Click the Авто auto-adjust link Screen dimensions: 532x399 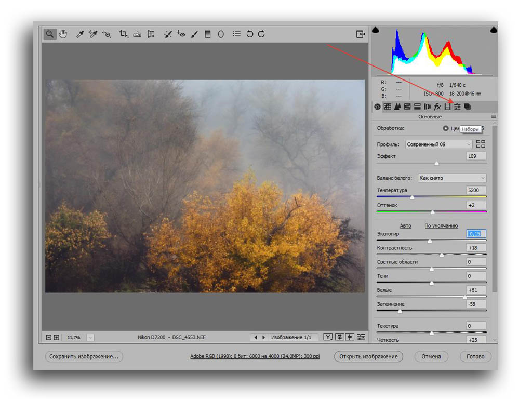(405, 226)
